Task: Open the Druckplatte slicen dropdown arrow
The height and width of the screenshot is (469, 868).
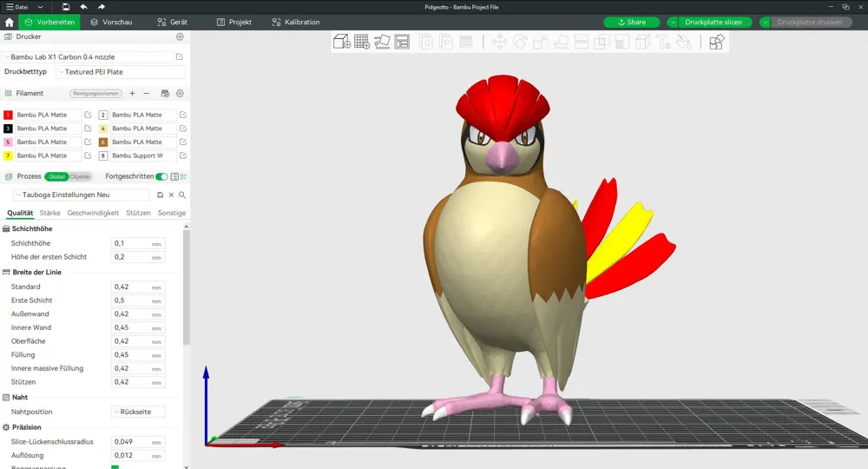Action: coord(673,23)
